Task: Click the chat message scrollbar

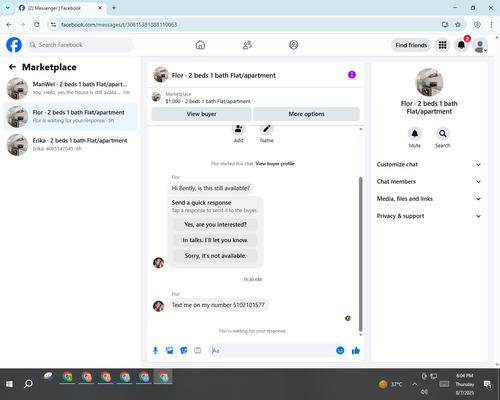Action: [x=360, y=253]
